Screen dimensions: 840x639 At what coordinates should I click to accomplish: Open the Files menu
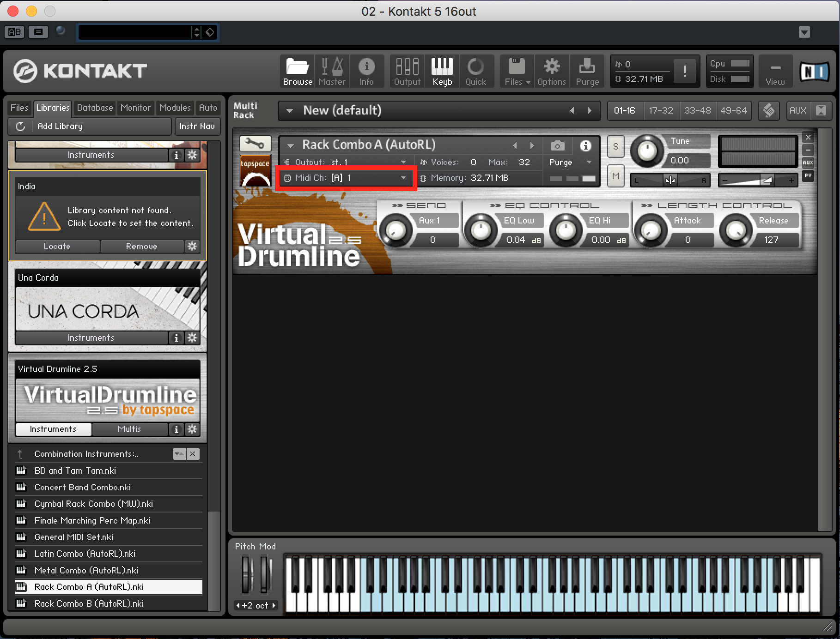pos(517,71)
